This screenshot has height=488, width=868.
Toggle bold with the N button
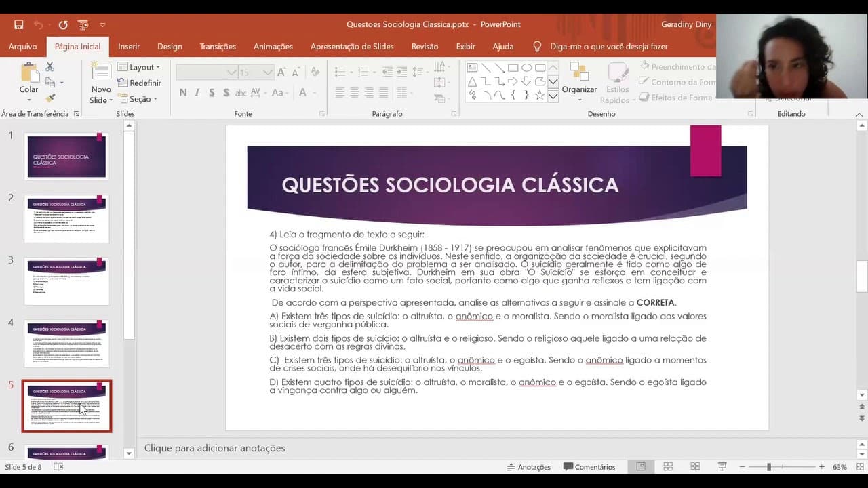183,93
